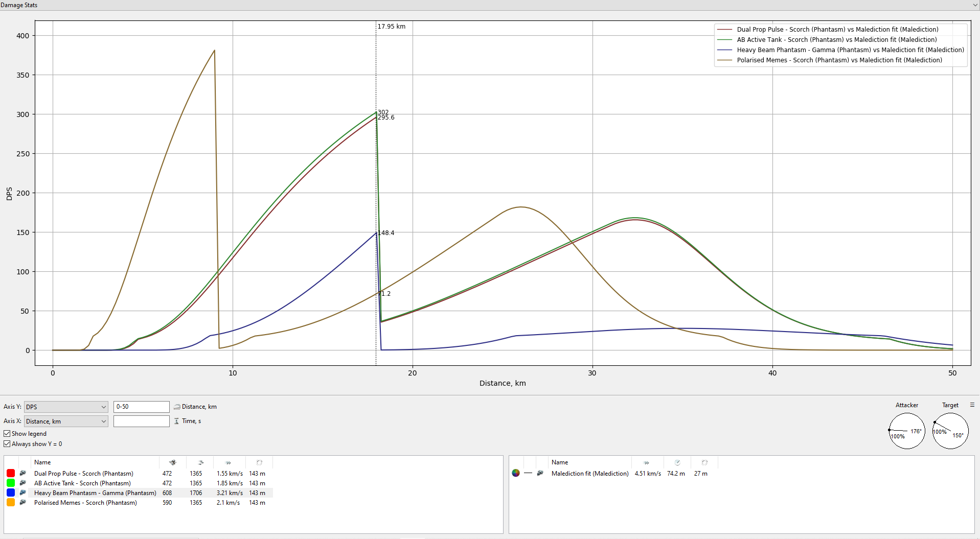The height and width of the screenshot is (539, 980).
Task: Click the green color swatch for AB Active Tank
Action: click(11, 483)
